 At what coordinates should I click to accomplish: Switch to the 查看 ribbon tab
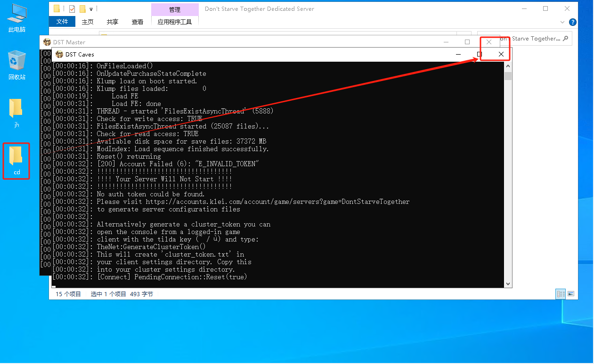[138, 22]
